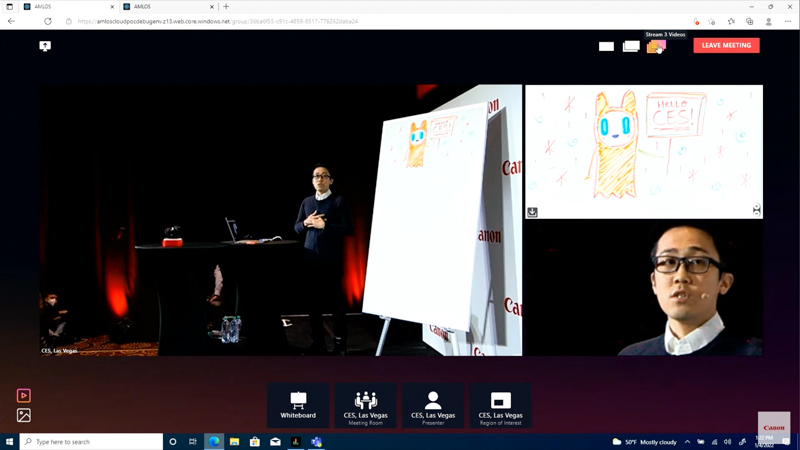Select the whiteboard close-up video feed
Viewport: 800px width, 450px height.
click(x=644, y=152)
